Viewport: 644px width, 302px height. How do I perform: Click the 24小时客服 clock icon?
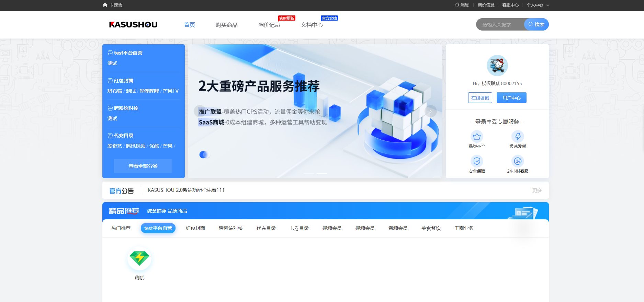pos(518,161)
